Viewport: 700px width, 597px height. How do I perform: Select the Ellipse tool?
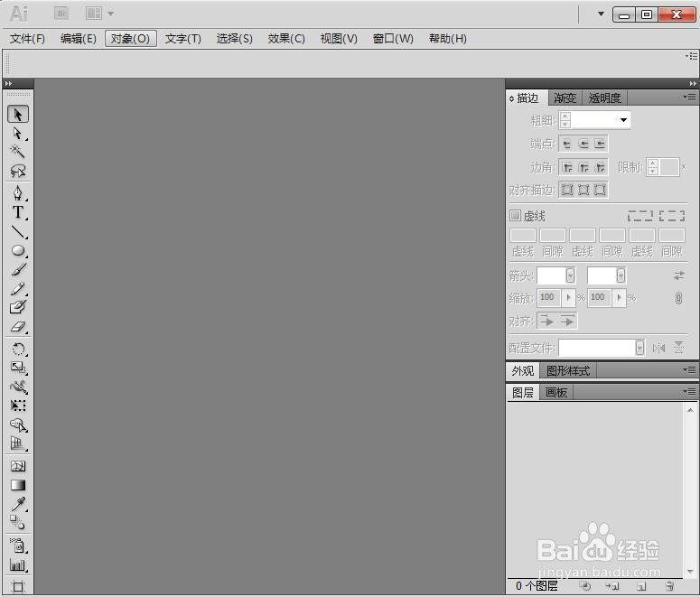tap(18, 250)
